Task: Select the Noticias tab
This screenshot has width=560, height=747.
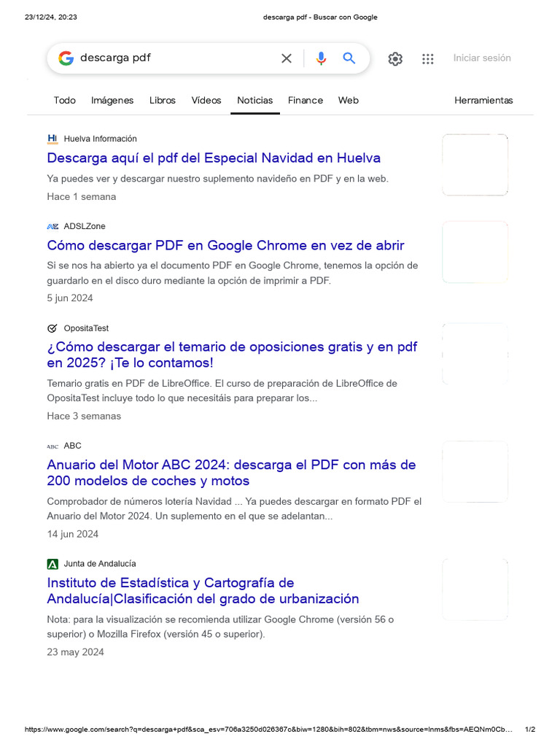Action: coord(255,101)
